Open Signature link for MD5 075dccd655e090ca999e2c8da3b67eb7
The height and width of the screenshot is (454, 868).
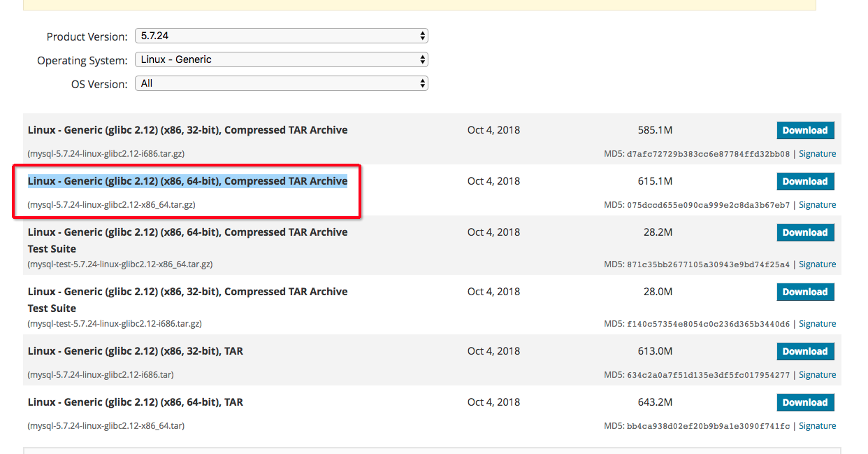817,205
